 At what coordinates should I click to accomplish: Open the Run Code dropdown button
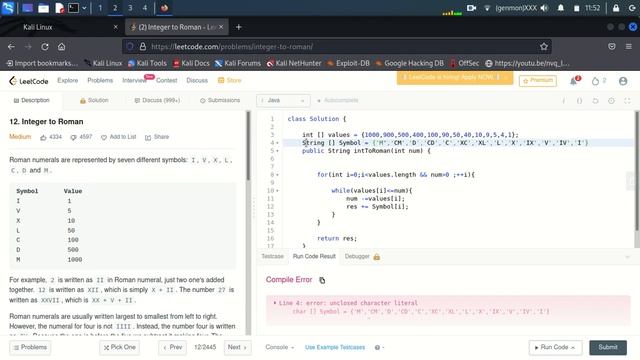pos(555,347)
